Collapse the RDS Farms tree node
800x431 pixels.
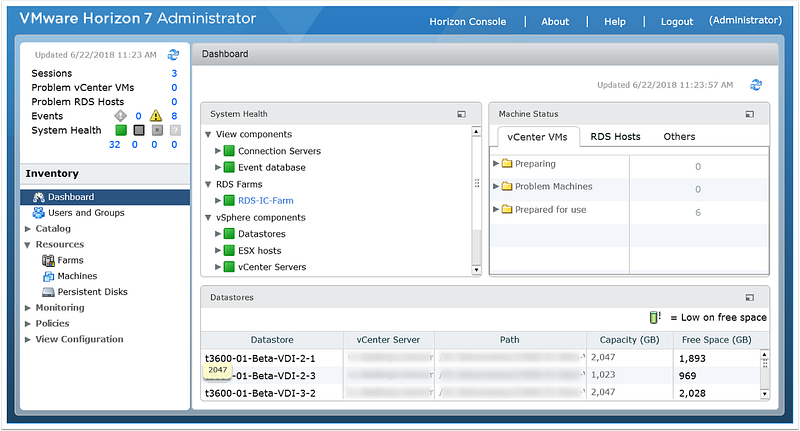[208, 185]
